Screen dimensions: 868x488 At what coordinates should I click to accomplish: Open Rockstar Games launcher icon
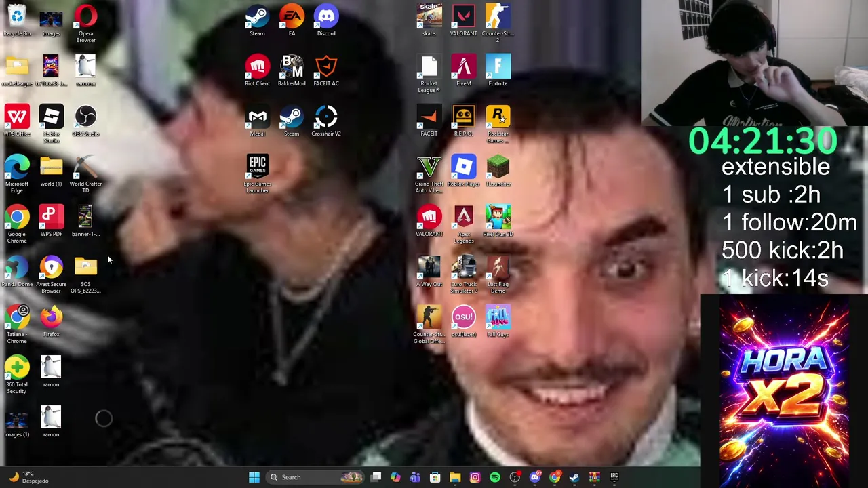point(498,124)
